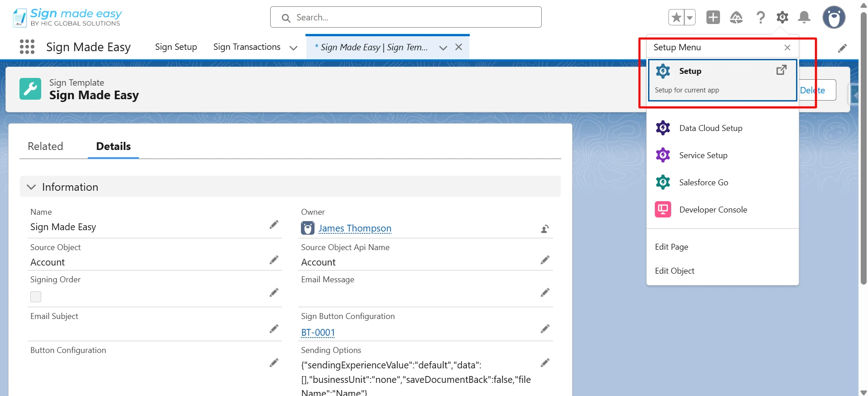Image resolution: width=868 pixels, height=396 pixels.
Task: Click the Global Actions plus icon
Action: click(x=713, y=18)
